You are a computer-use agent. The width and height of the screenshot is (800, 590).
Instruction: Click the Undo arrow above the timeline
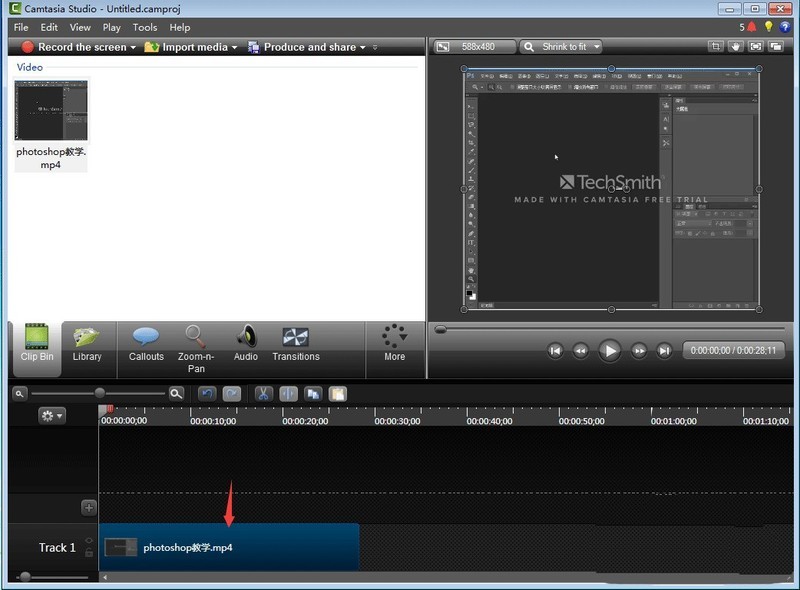[x=207, y=393]
